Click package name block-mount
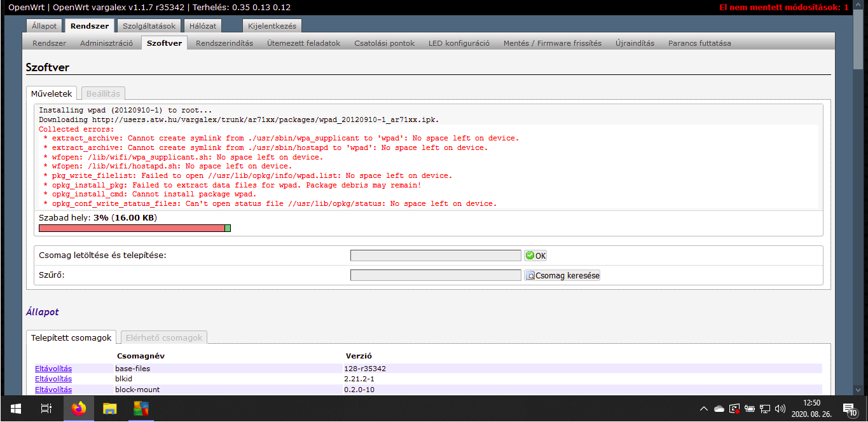 click(x=137, y=390)
